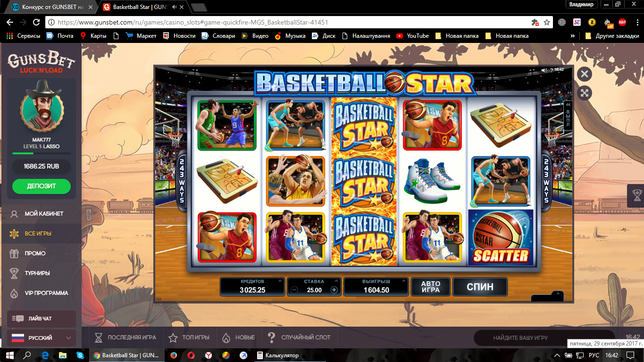
Task: Select НОВЫЕ flame filter
Action: (x=238, y=337)
